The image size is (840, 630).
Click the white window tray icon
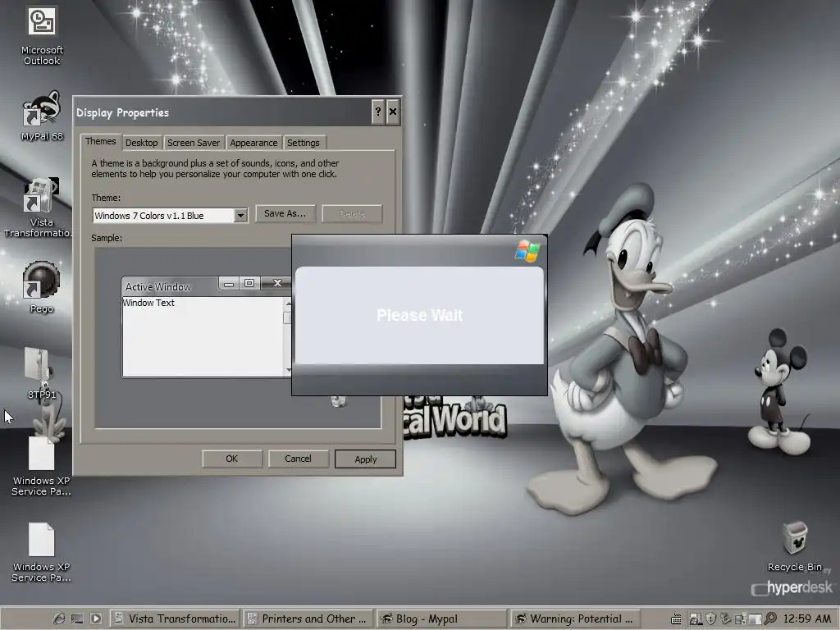point(755,620)
